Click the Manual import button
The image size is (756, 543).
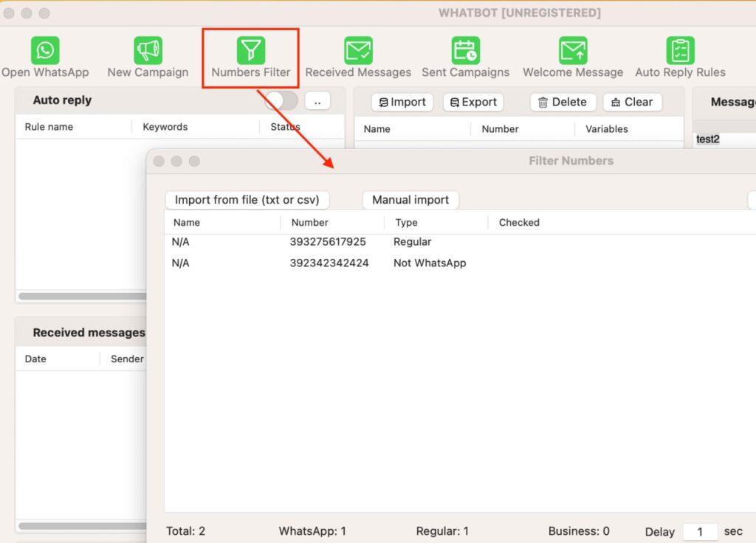coord(410,200)
